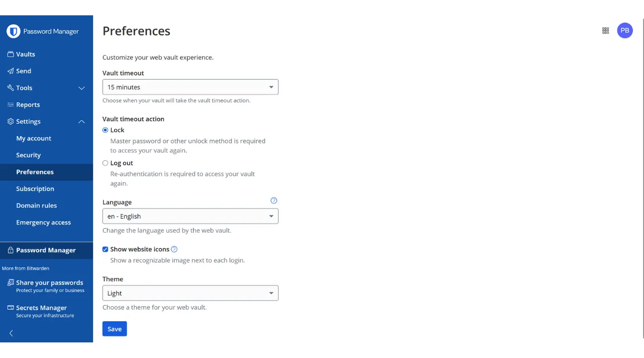The height and width of the screenshot is (358, 644).
Task: Expand the Tools menu chevron
Action: 82,88
